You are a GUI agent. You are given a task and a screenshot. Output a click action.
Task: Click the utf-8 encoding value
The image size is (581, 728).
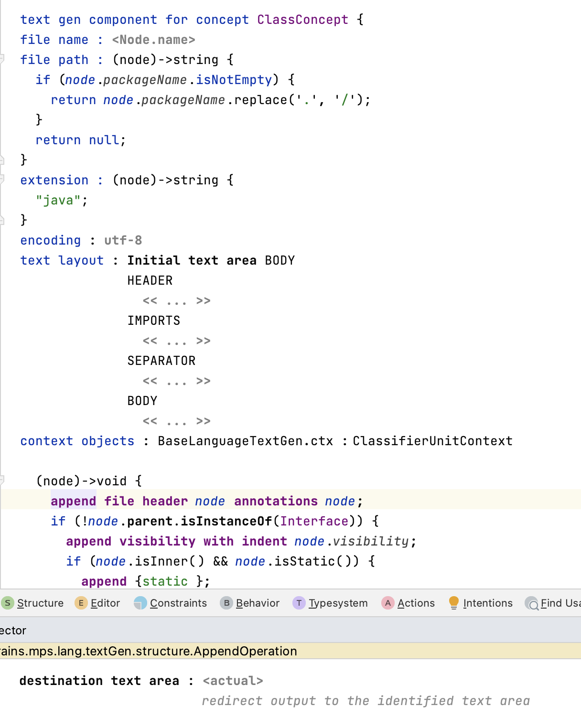click(123, 240)
